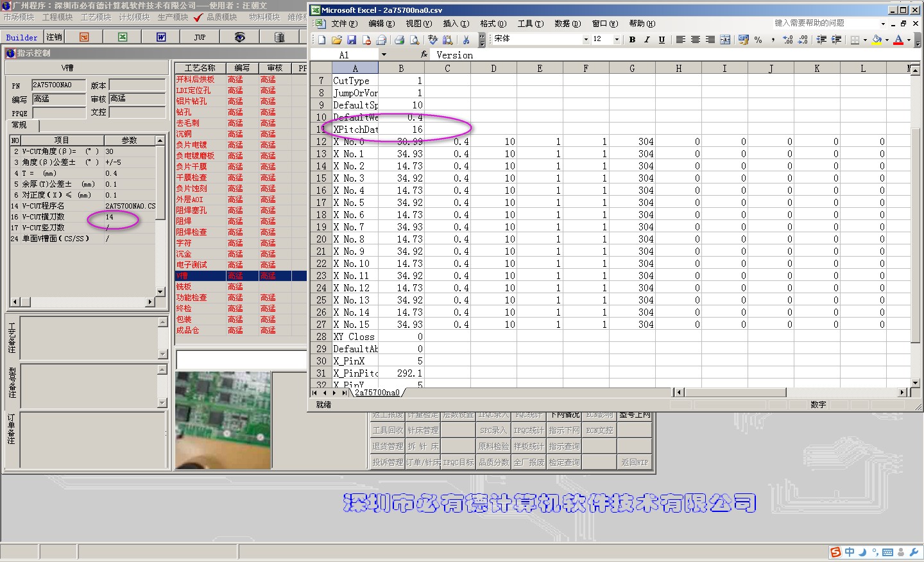Screen dimensions: 924x562
Task: Select 2a75700na0 sheet tab
Action: click(377, 393)
